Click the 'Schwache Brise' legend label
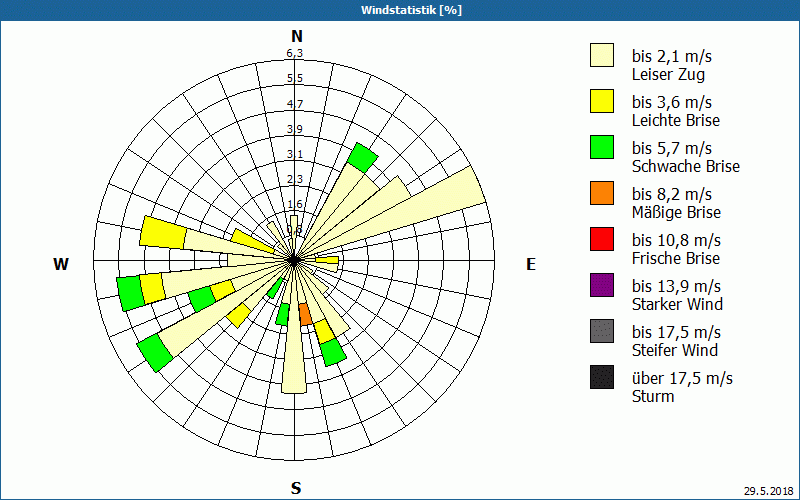The height and width of the screenshot is (500, 800). click(x=686, y=166)
